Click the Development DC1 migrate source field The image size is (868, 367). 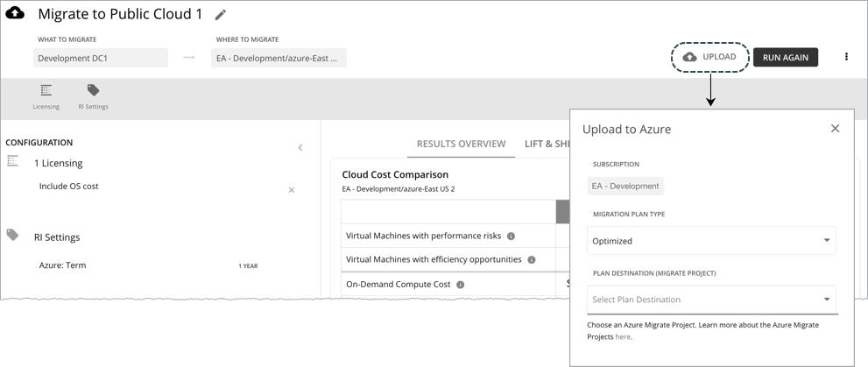point(101,58)
